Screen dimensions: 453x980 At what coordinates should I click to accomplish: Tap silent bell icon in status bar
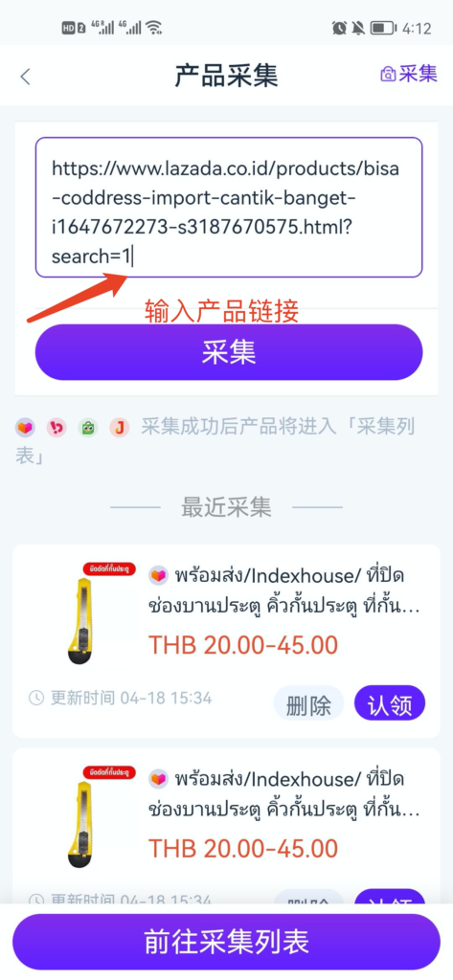[x=358, y=28]
